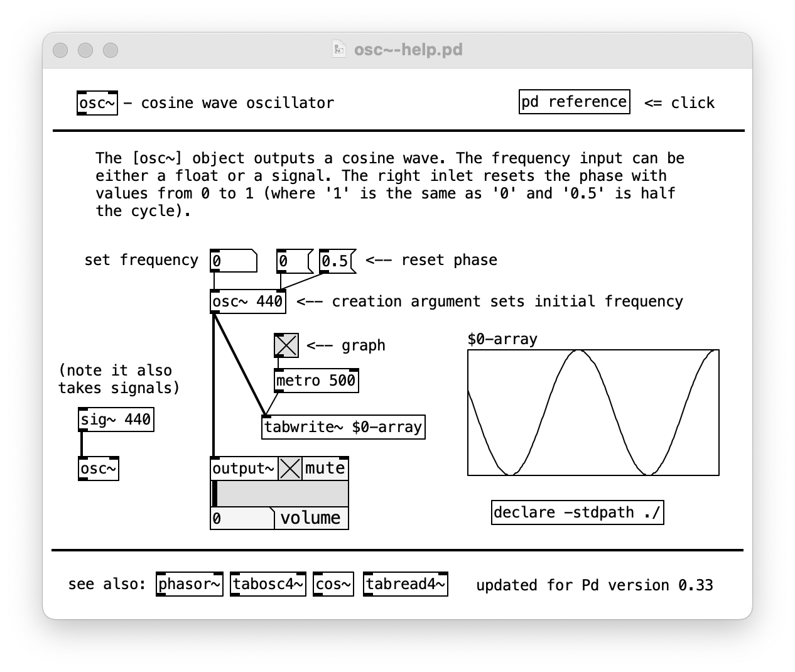Click the window's red close button
This screenshot has height=672, width=795.
click(x=60, y=50)
